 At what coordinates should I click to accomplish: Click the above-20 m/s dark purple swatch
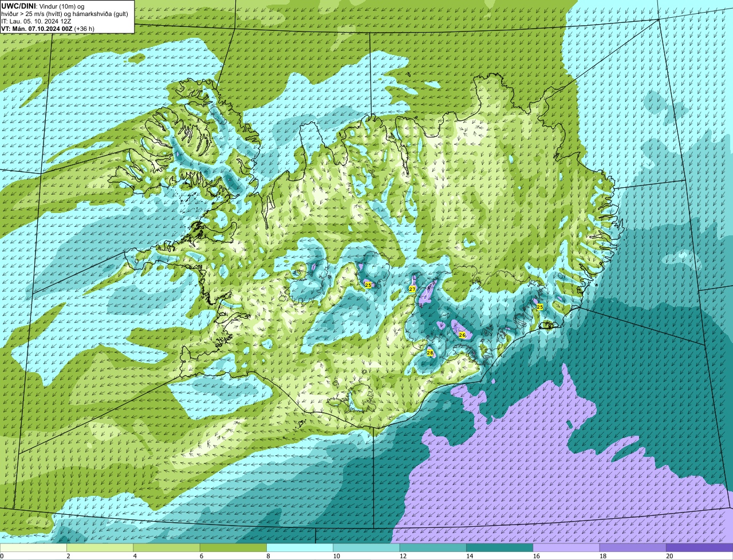coord(699,547)
